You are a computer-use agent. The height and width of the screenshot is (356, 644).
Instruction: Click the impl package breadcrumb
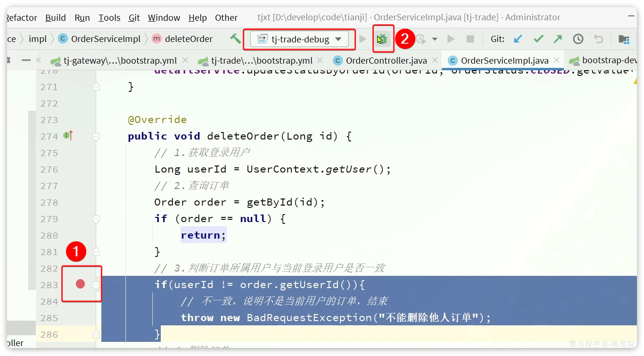click(38, 39)
